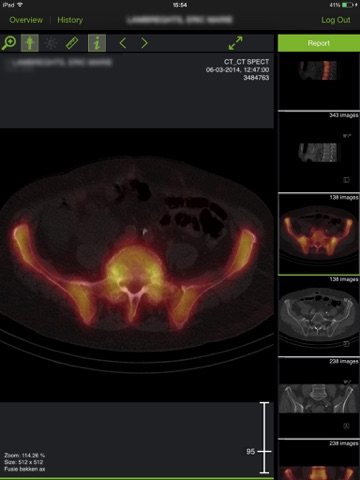Click the study date 06-03-2014 text
Screen dimensions: 360x480
pos(237,70)
